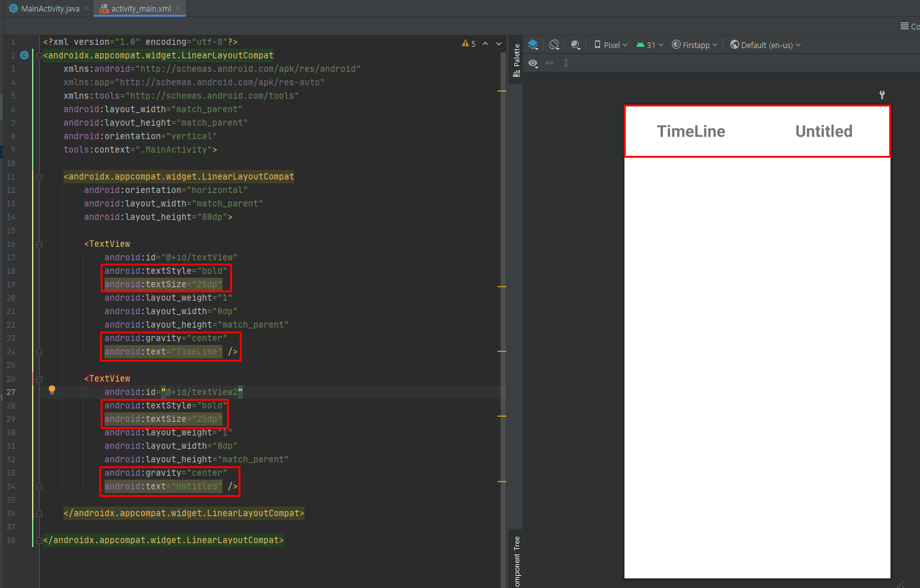This screenshot has height=588, width=920.
Task: Click the xmlns:app attribute line
Action: coord(194,82)
